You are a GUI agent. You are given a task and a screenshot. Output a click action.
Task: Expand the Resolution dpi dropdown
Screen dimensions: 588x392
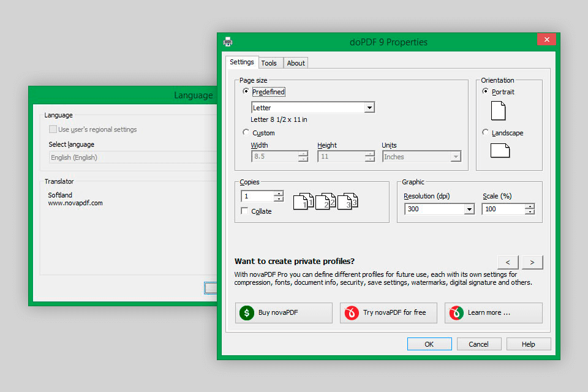pos(469,209)
